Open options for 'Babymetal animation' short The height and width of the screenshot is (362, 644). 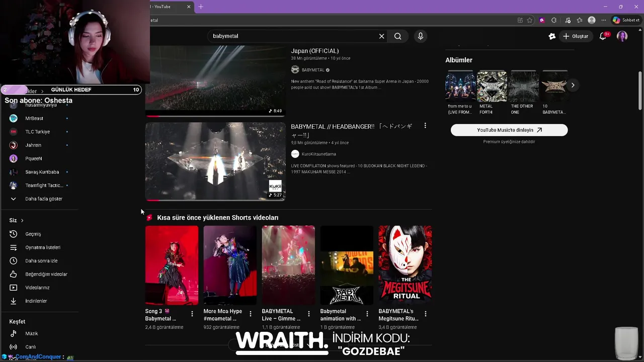click(367, 314)
